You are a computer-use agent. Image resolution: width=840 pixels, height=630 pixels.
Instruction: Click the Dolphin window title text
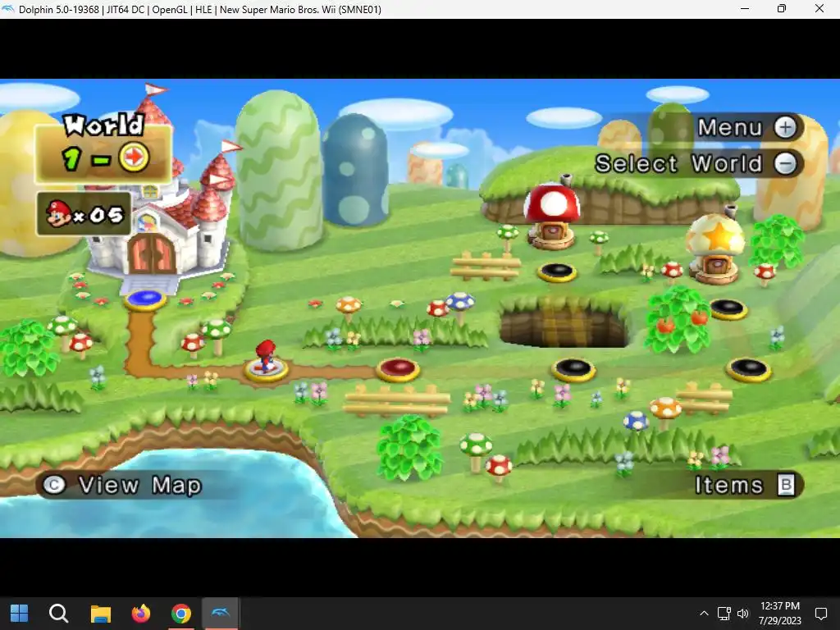200,10
